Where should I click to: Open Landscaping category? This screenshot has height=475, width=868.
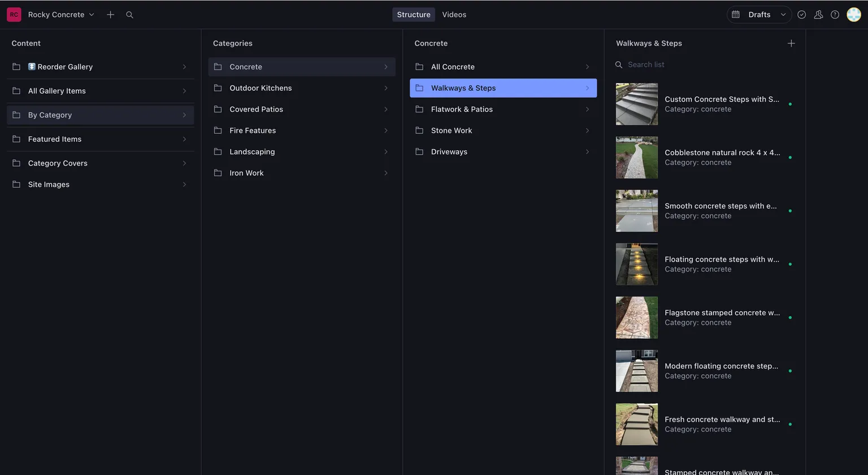(x=302, y=152)
